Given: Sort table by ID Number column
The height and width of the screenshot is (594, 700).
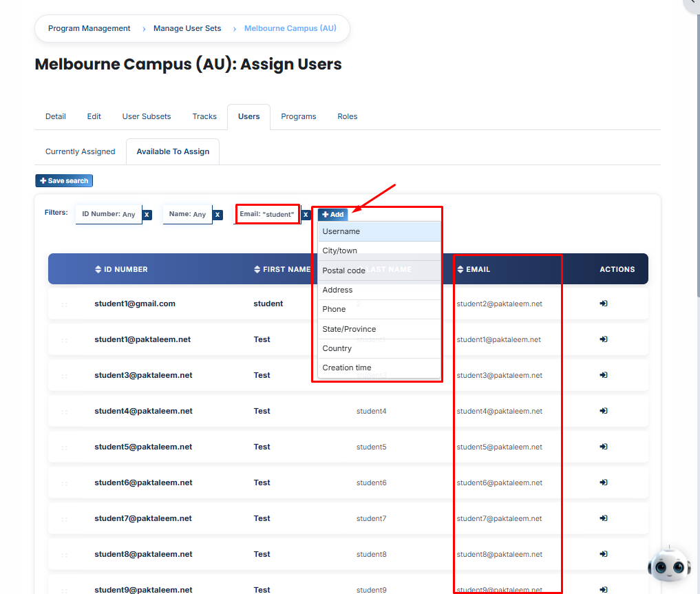Looking at the screenshot, I should click(121, 269).
